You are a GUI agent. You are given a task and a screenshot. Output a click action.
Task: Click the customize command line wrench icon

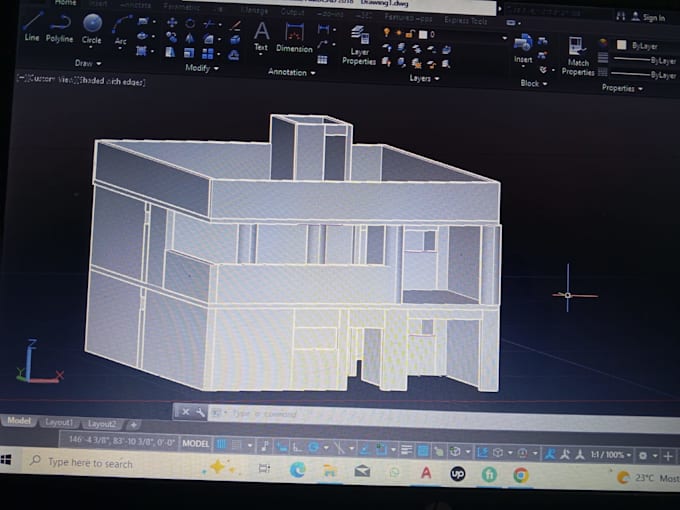pos(200,412)
